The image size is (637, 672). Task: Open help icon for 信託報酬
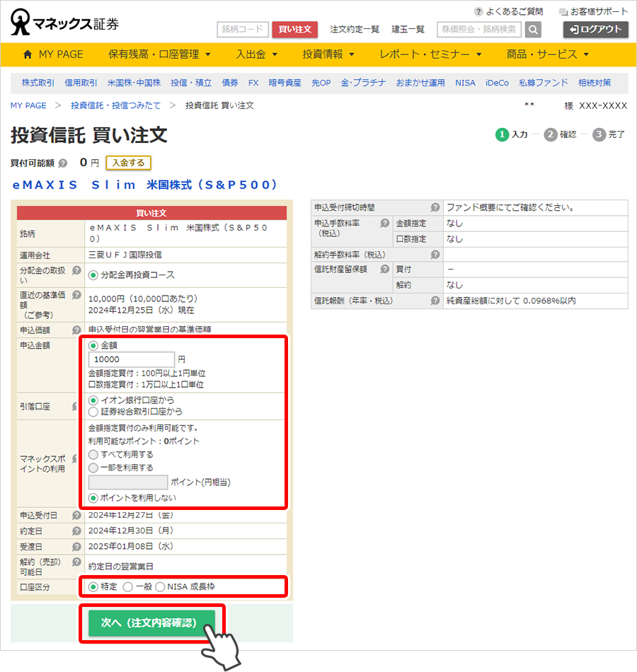[x=435, y=301]
